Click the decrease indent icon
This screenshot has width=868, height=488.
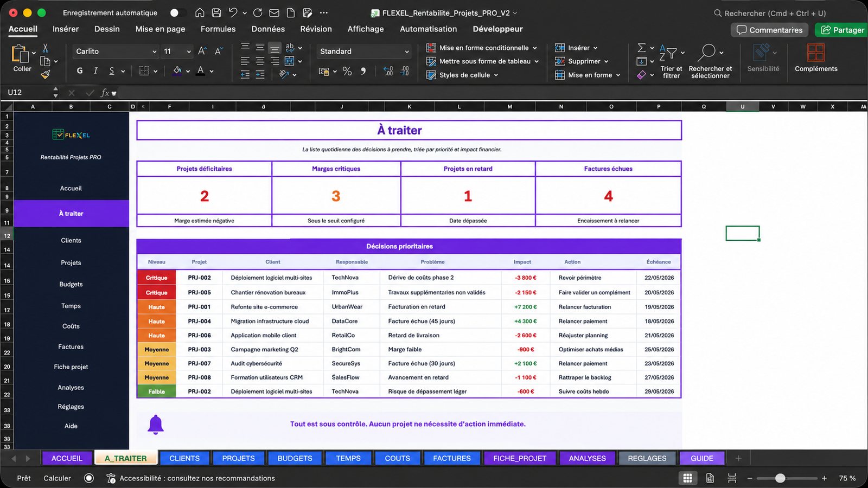click(245, 75)
